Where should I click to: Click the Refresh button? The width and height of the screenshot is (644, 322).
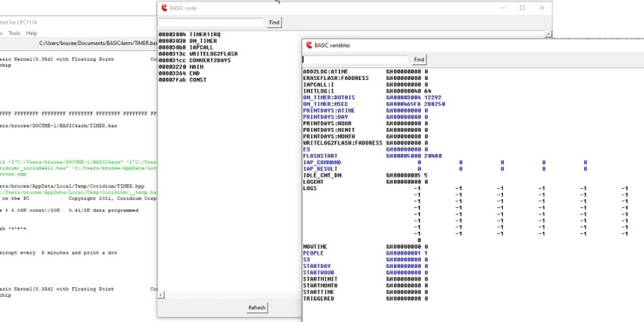[x=256, y=308]
